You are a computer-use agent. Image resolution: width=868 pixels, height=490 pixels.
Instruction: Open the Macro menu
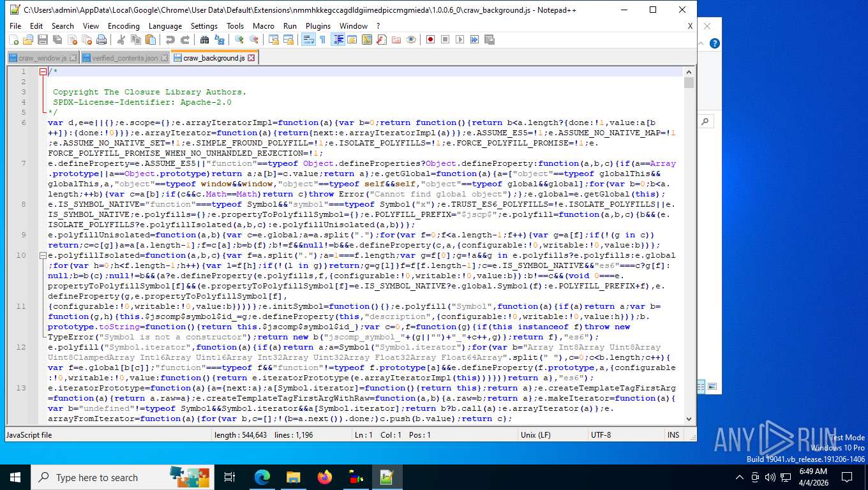(264, 26)
